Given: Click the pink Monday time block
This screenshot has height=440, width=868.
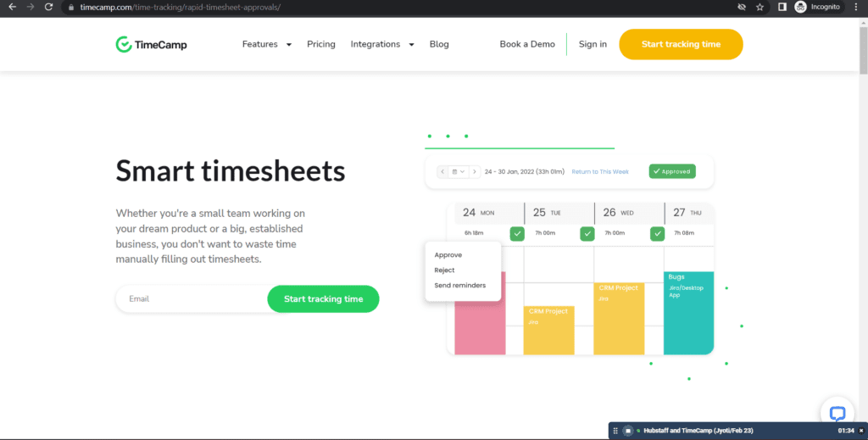Looking at the screenshot, I should click(480, 327).
